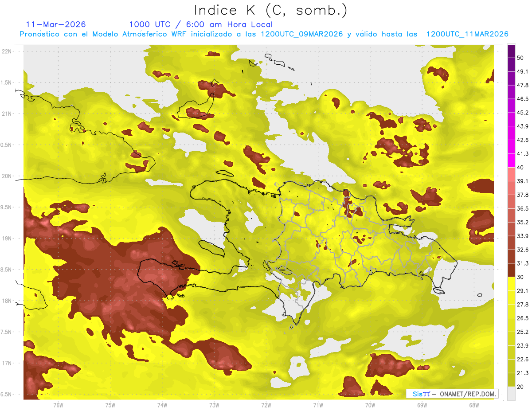Click the colorbar label "42.6"

tap(523, 140)
